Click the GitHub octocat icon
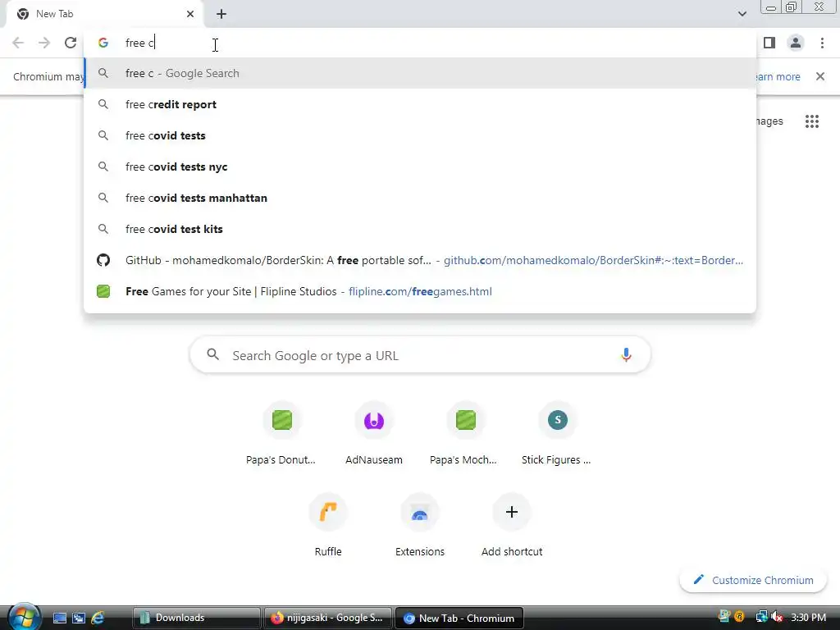840x630 pixels. (103, 260)
